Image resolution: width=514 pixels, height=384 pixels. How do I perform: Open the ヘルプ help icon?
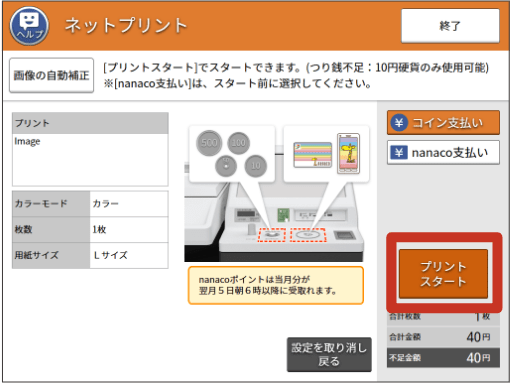tap(29, 26)
